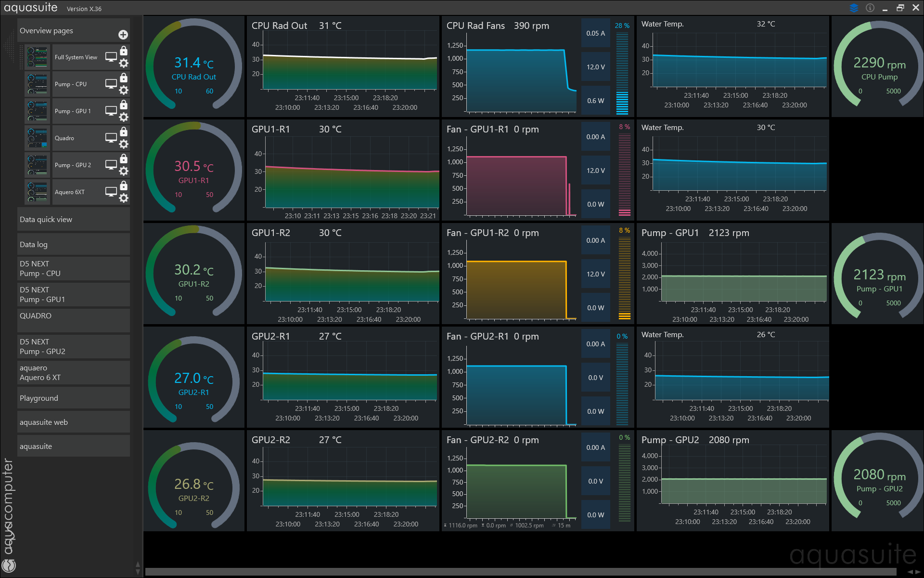Toggle lock on Aquero 6XT page

click(x=124, y=186)
